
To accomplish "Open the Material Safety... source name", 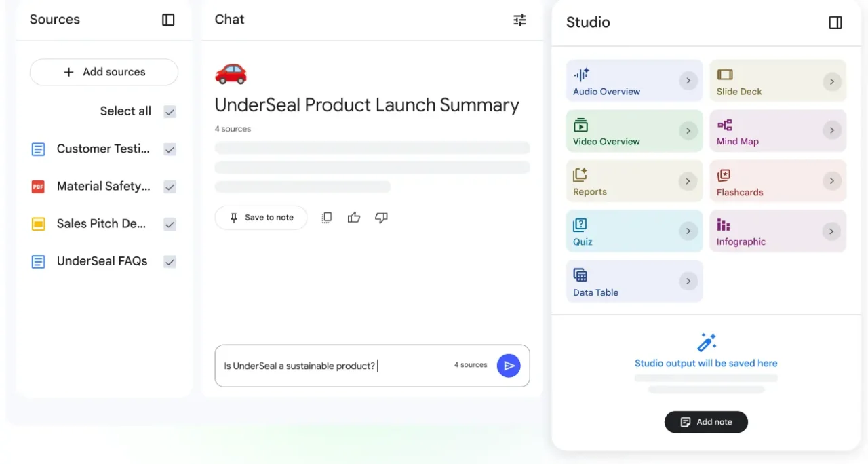I will point(104,187).
